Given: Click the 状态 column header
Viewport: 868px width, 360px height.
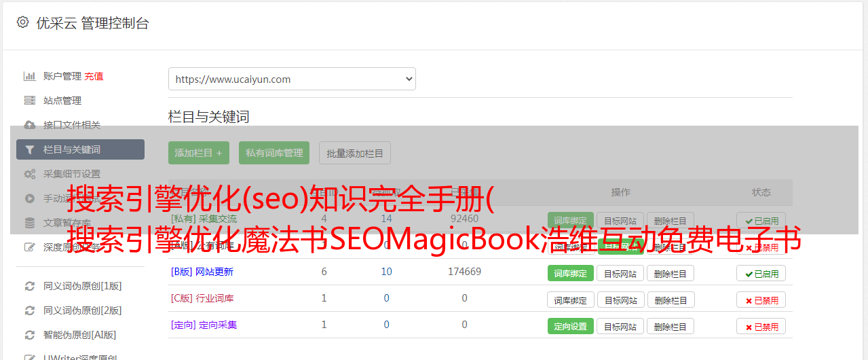Looking at the screenshot, I should tap(761, 192).
